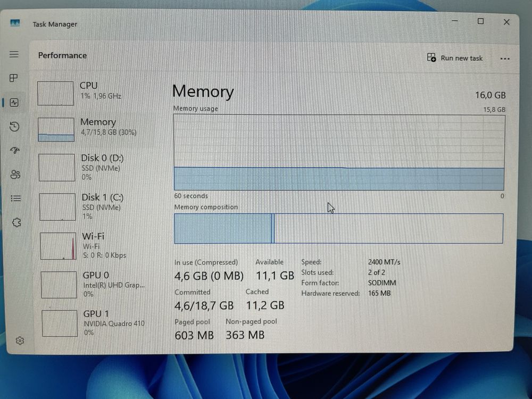
Task: Click the '2400 MT/s' speed value
Action: pyautogui.click(x=384, y=262)
